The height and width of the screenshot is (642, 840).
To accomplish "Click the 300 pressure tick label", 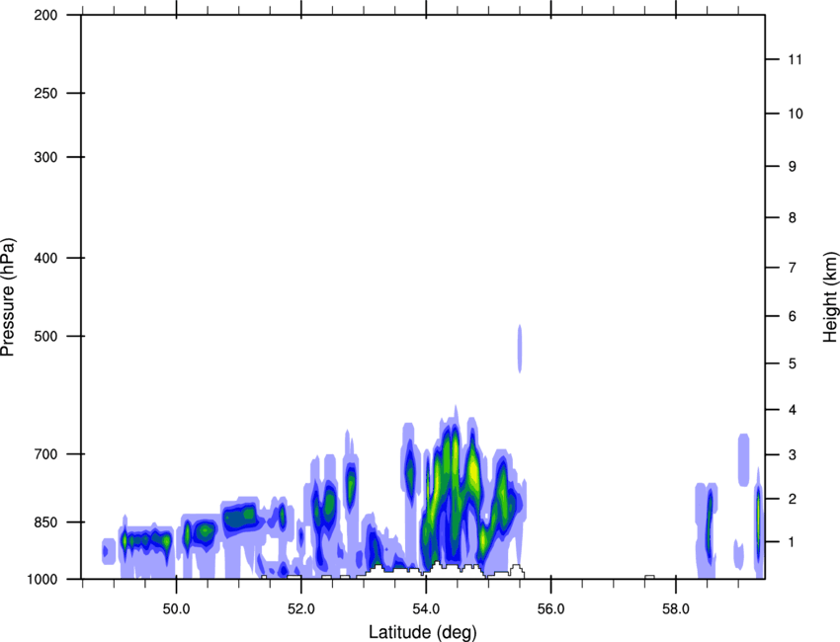I will point(45,157).
